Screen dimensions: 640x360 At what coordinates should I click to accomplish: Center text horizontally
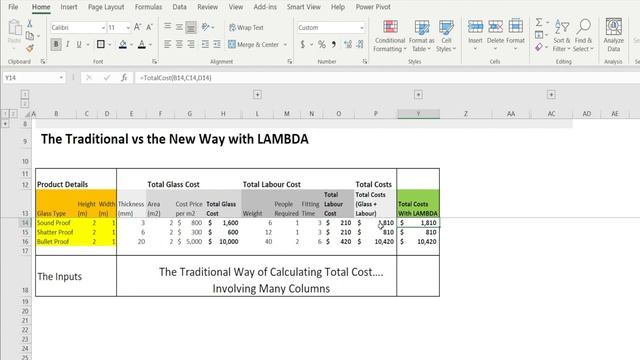[179, 44]
